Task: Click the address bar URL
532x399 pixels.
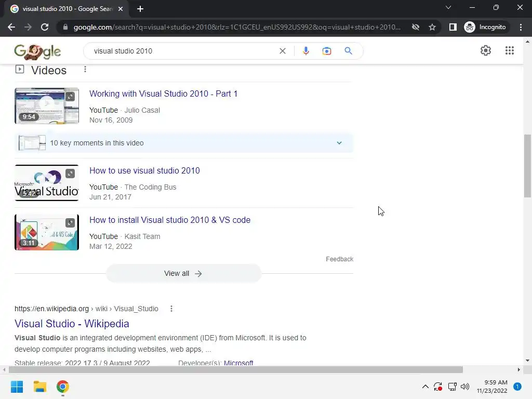Action: coord(237,27)
